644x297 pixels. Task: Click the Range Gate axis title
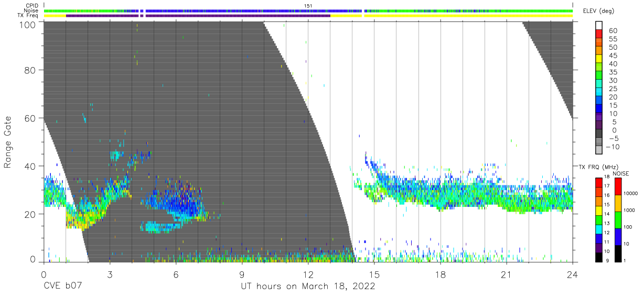coord(8,143)
